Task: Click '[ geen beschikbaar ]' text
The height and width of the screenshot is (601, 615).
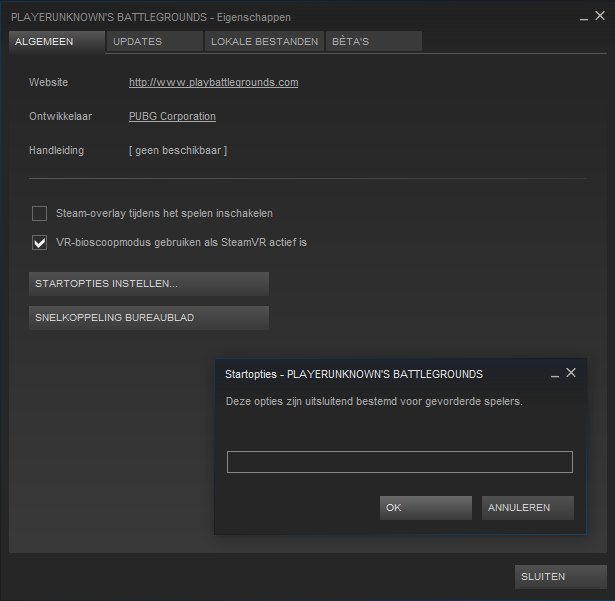Action: tap(178, 151)
